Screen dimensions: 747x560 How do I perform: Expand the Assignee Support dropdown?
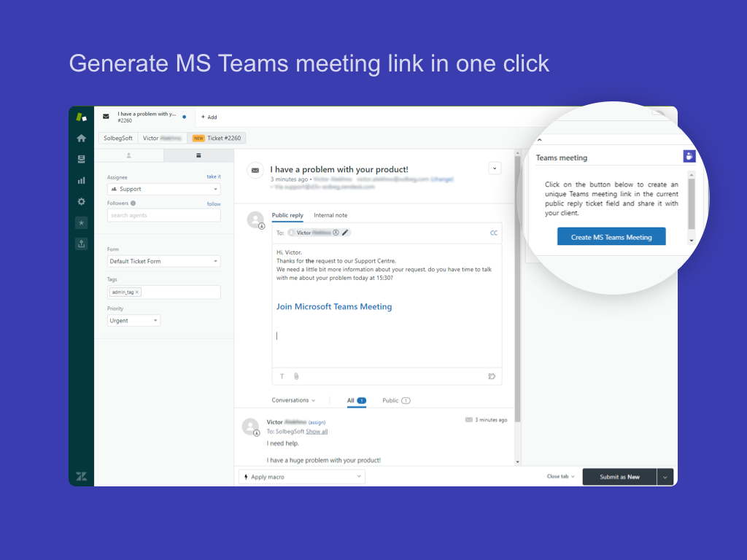[x=163, y=189]
